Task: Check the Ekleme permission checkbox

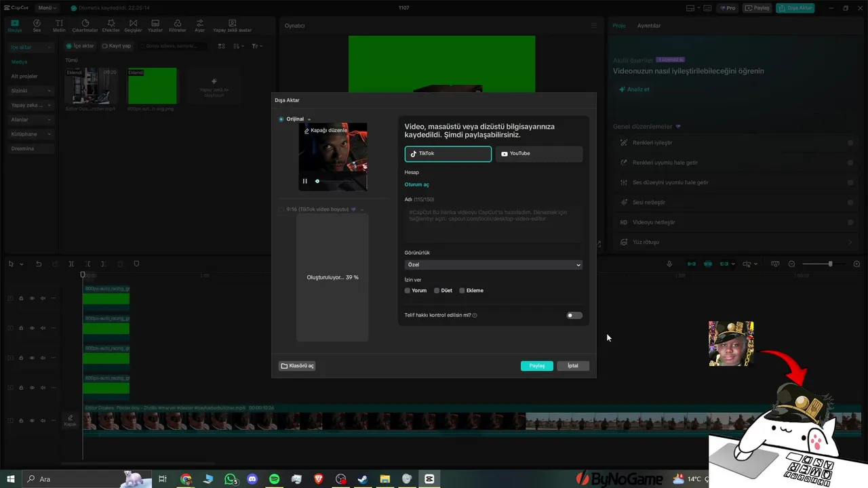Action: coord(462,291)
